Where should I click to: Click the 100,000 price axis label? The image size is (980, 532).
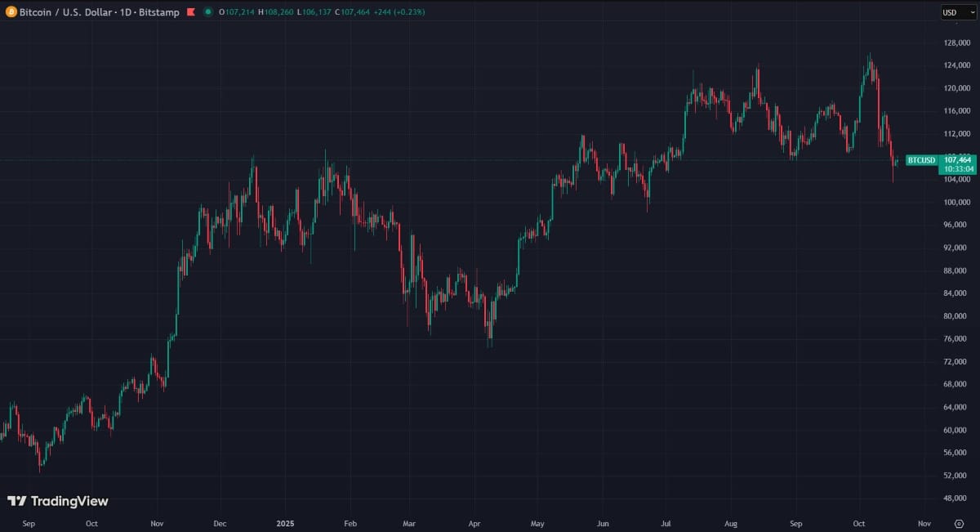click(x=956, y=202)
